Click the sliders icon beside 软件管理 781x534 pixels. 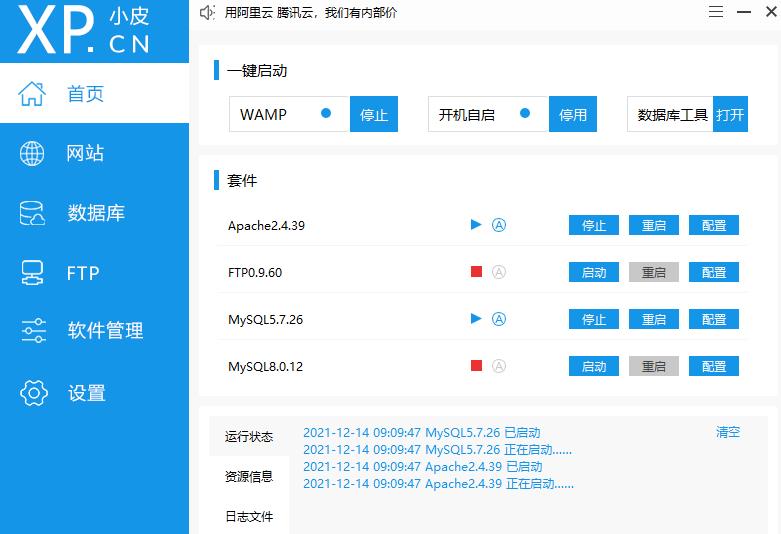(x=33, y=331)
